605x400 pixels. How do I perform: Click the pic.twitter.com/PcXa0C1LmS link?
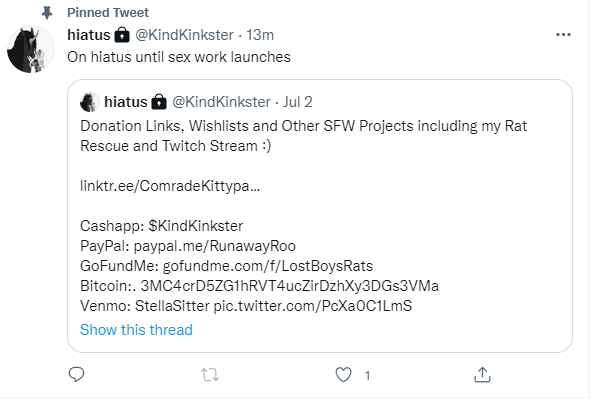click(x=313, y=306)
